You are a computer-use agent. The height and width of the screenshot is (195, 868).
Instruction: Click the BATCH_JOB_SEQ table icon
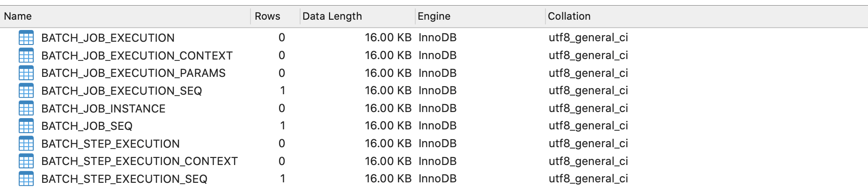point(26,126)
